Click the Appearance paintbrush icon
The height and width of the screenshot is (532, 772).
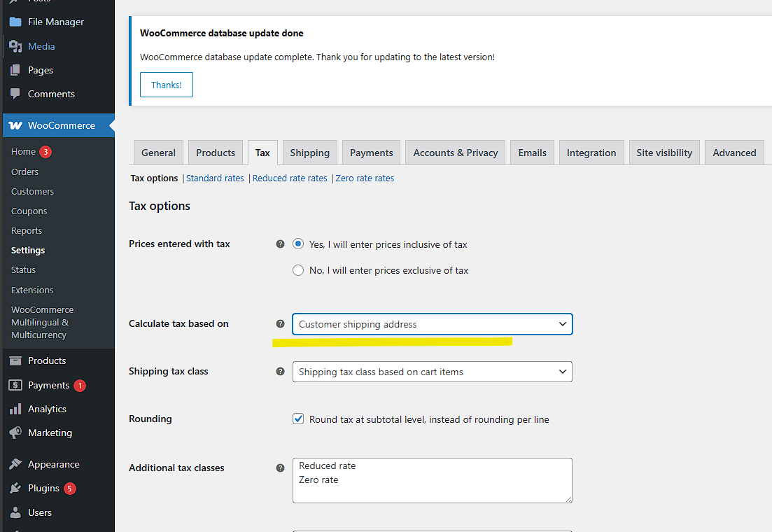click(15, 464)
